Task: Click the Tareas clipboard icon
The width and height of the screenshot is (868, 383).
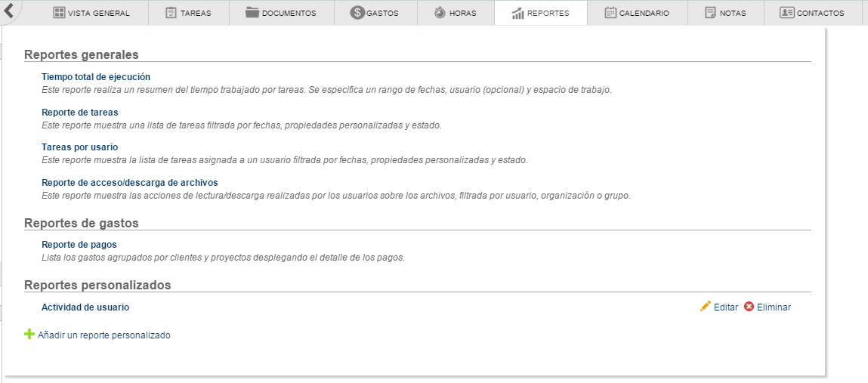Action: (x=171, y=13)
